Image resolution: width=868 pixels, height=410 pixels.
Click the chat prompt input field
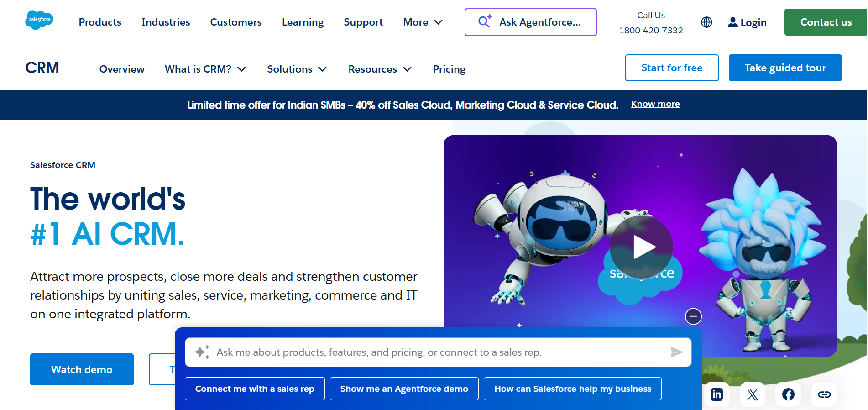438,352
